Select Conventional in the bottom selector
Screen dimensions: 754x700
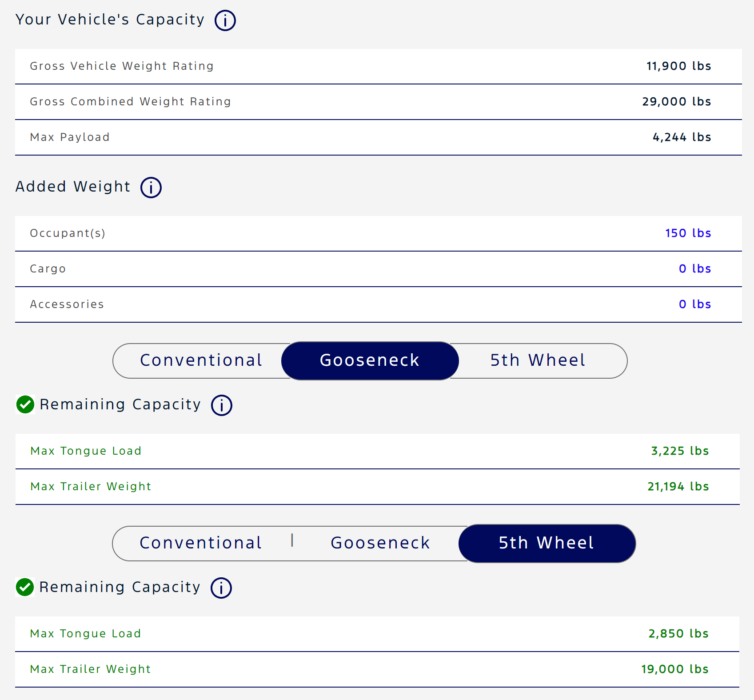(200, 543)
